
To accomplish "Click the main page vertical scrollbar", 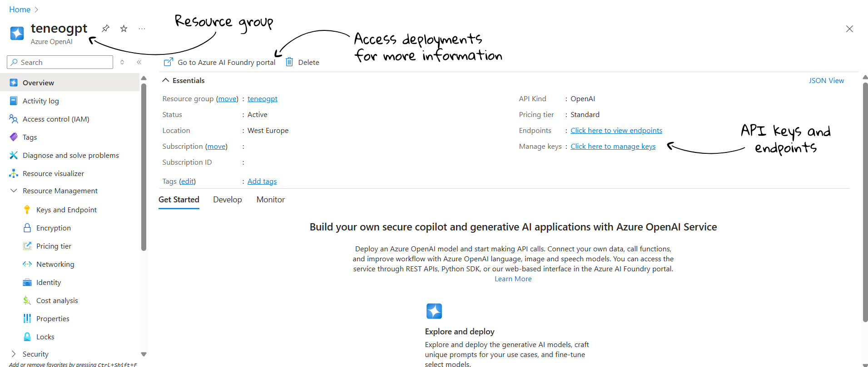I will point(865,202).
